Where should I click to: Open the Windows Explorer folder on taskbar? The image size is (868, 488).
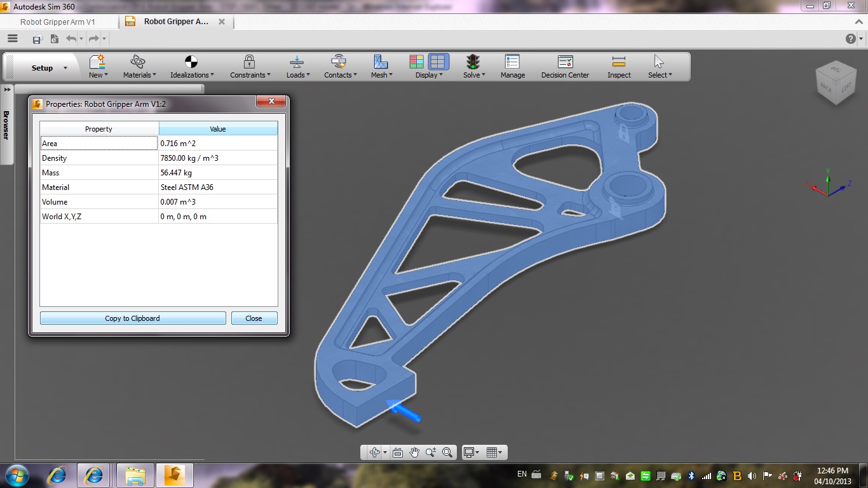(135, 475)
